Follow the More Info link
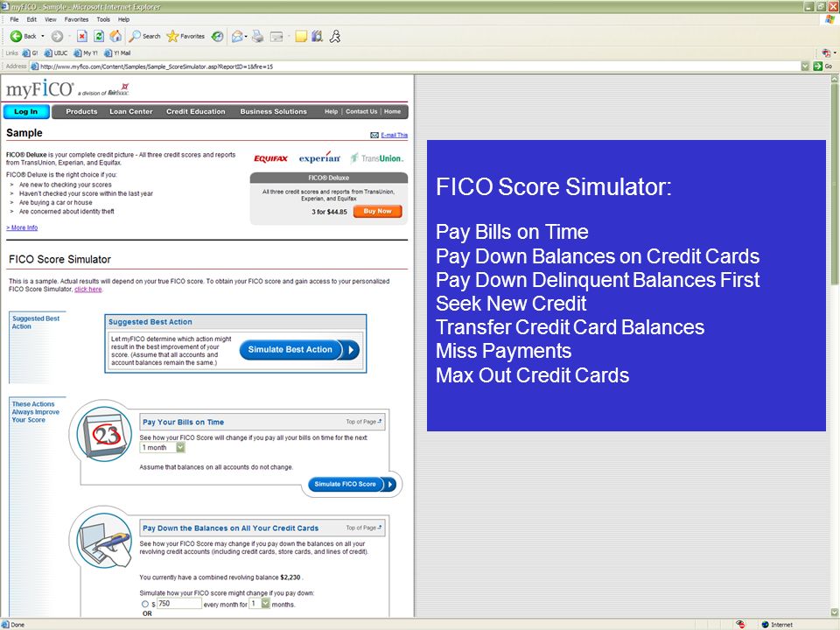 point(22,227)
